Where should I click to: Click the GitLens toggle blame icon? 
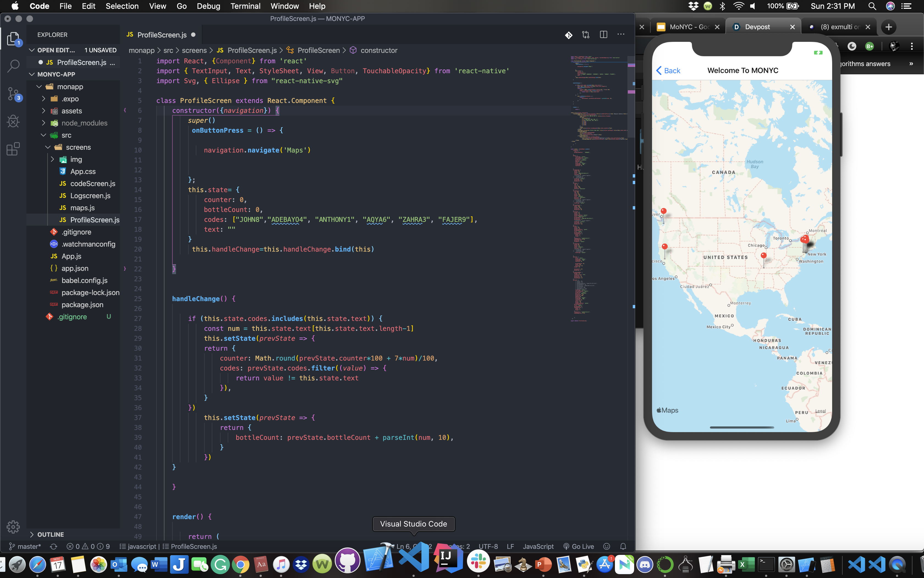568,35
